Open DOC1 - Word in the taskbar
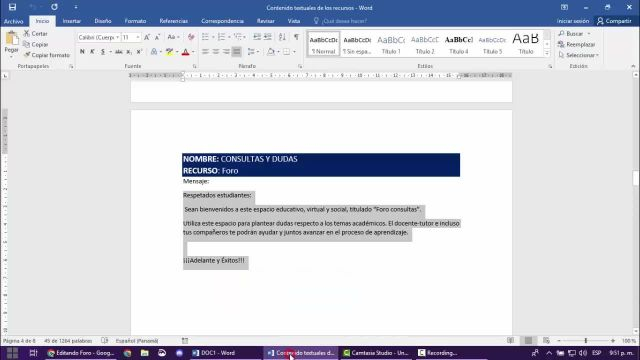640x360 pixels. pyautogui.click(x=214, y=353)
